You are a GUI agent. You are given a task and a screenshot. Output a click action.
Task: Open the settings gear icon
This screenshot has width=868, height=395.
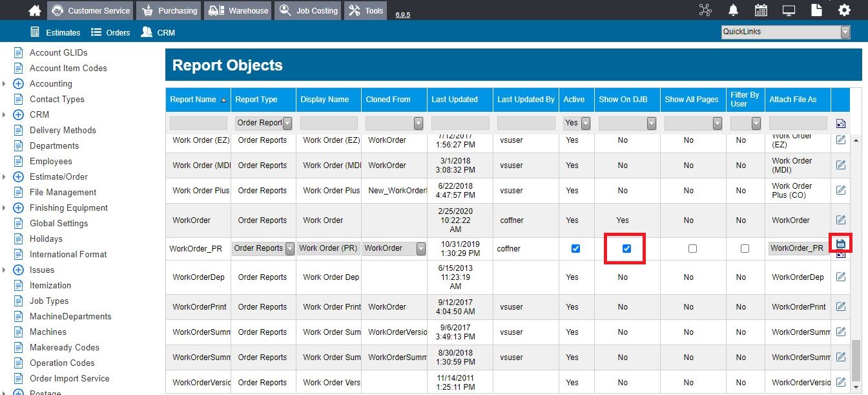(844, 10)
